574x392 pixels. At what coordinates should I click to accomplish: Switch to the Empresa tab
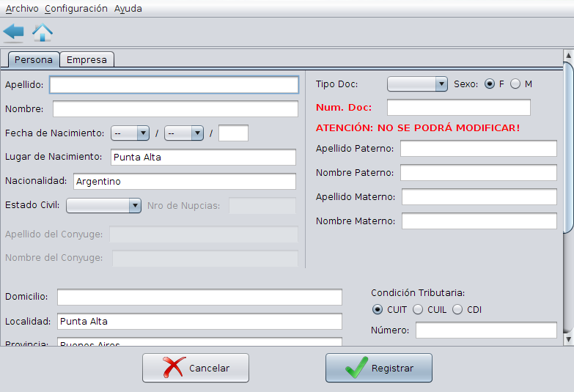[x=87, y=60]
